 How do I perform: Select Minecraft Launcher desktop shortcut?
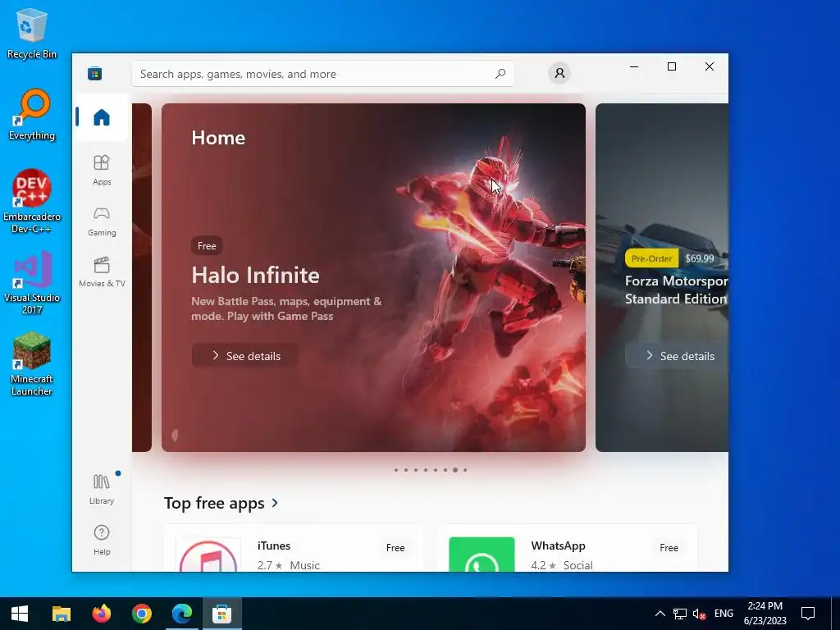(32, 364)
